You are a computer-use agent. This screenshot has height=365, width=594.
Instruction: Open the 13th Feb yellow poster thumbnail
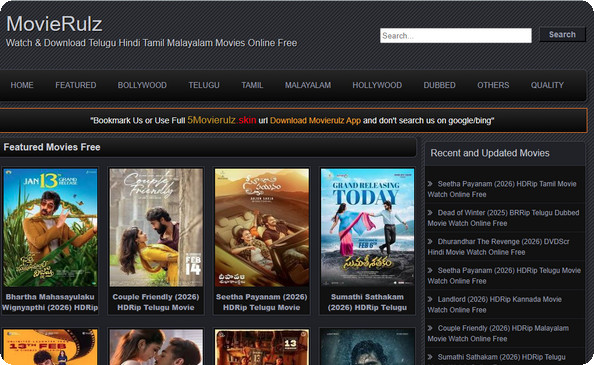[50, 347]
